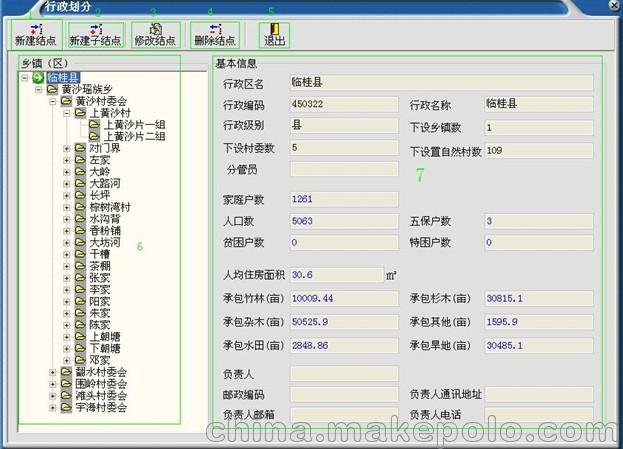Click the 新建结点 toolbar button
This screenshot has width=623, height=449.
[35, 35]
